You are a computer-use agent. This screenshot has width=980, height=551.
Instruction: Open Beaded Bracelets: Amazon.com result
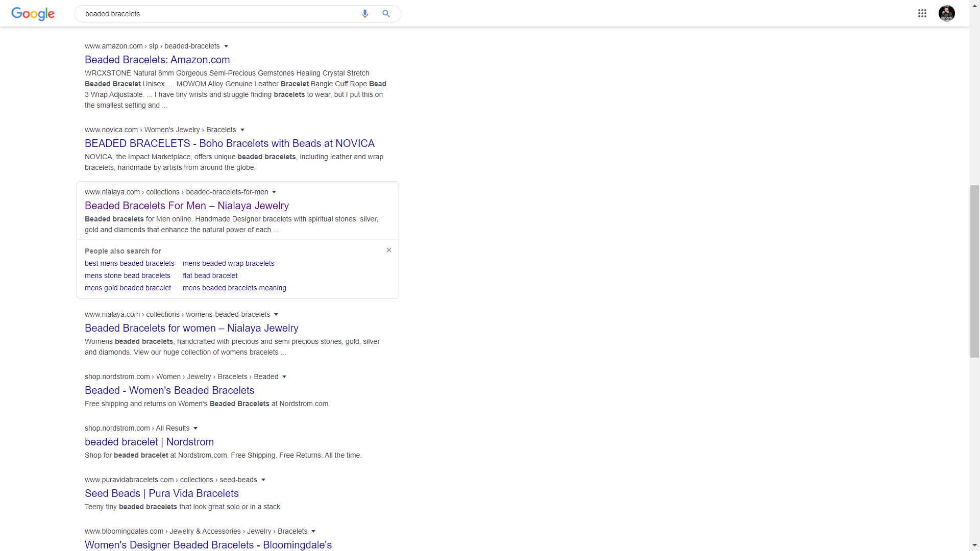pyautogui.click(x=157, y=60)
